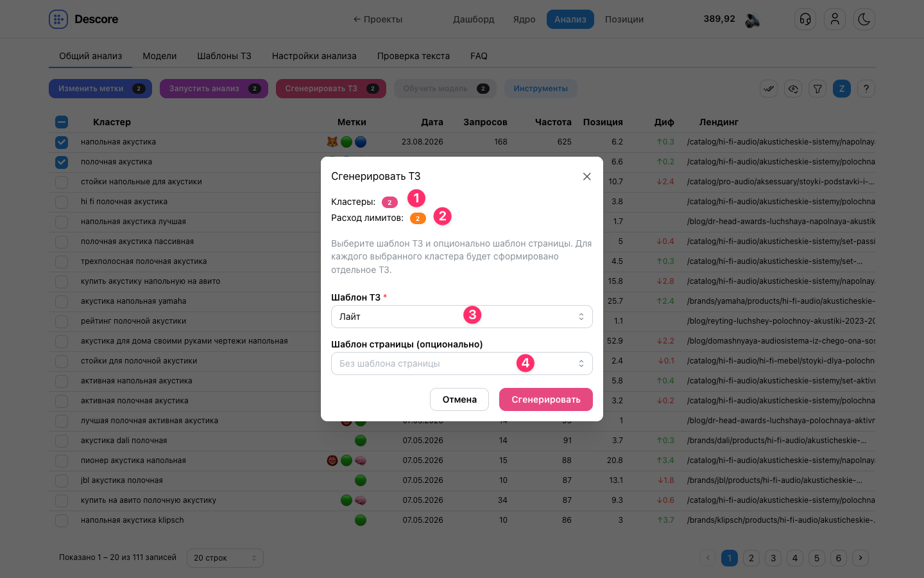Screen dimensions: 924x578
Task: Uncheck the напольная акустика row checkbox
Action: 62,142
